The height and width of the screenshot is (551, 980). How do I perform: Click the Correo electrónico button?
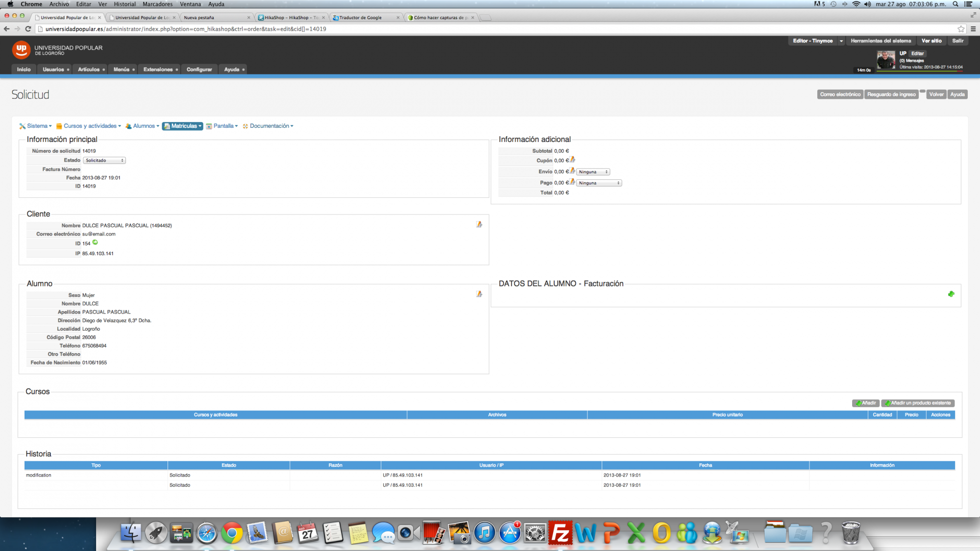click(x=840, y=95)
